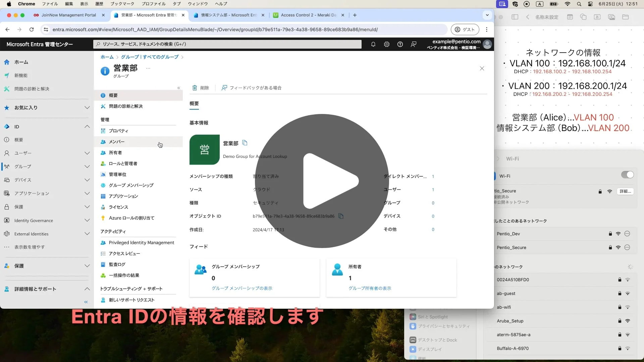This screenshot has width=644, height=362.
Task: Open Privileged Identity Management in the group menu
Action: pos(139,243)
